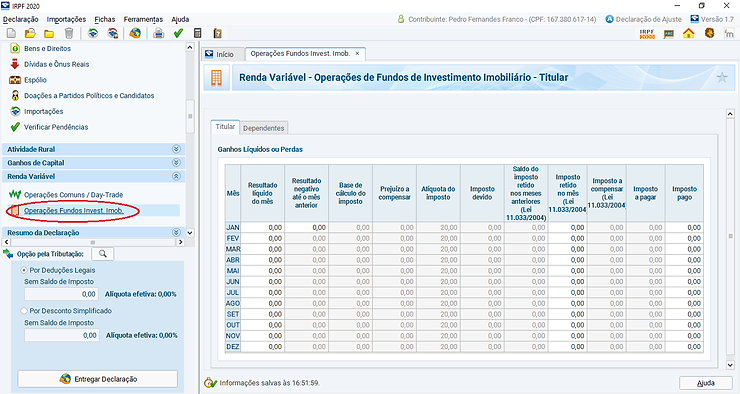Open Verificar Pendências item

56,127
